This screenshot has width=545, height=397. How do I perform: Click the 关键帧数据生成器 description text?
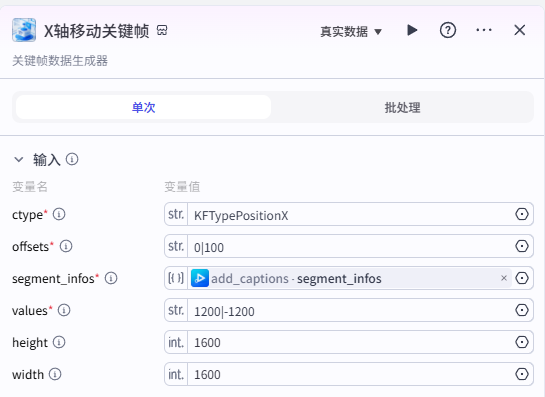pyautogui.click(x=60, y=61)
